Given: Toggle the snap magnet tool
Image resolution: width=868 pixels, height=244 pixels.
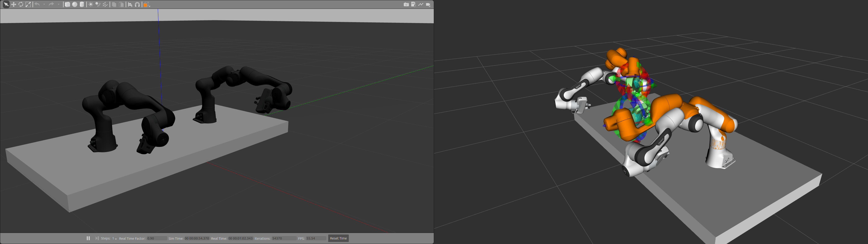Looking at the screenshot, I should tap(137, 4).
